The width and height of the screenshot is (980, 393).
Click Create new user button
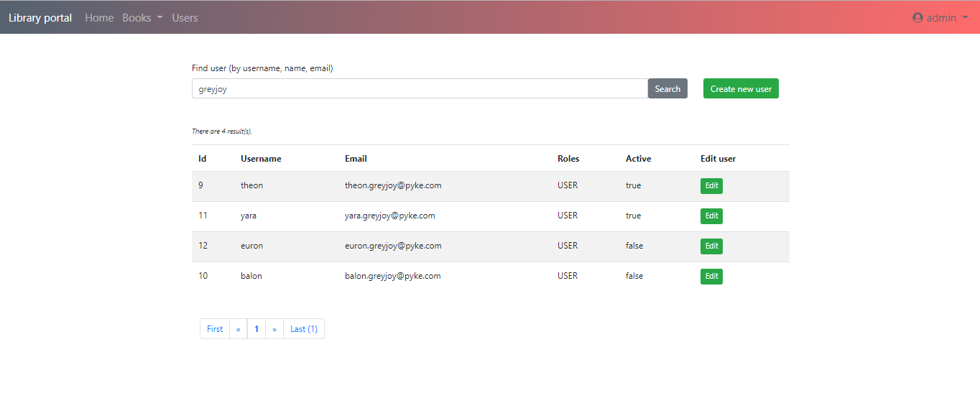[x=741, y=89]
